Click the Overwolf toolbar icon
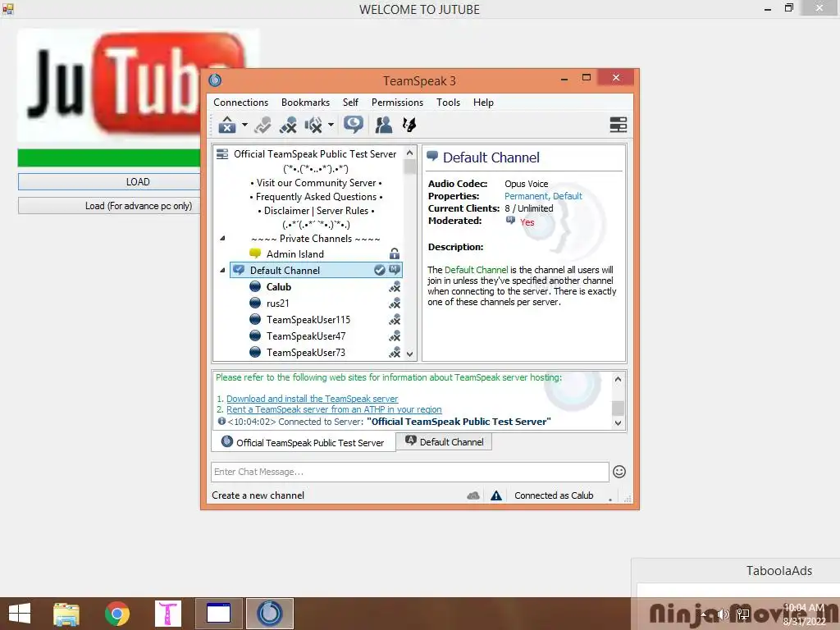Screen dimensions: 840x630 (x=409, y=125)
